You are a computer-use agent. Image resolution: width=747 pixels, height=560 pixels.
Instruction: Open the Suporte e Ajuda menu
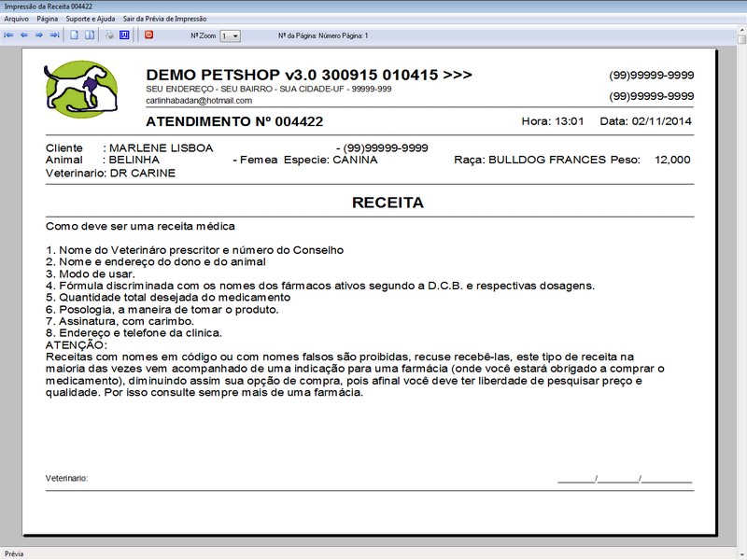tap(91, 19)
